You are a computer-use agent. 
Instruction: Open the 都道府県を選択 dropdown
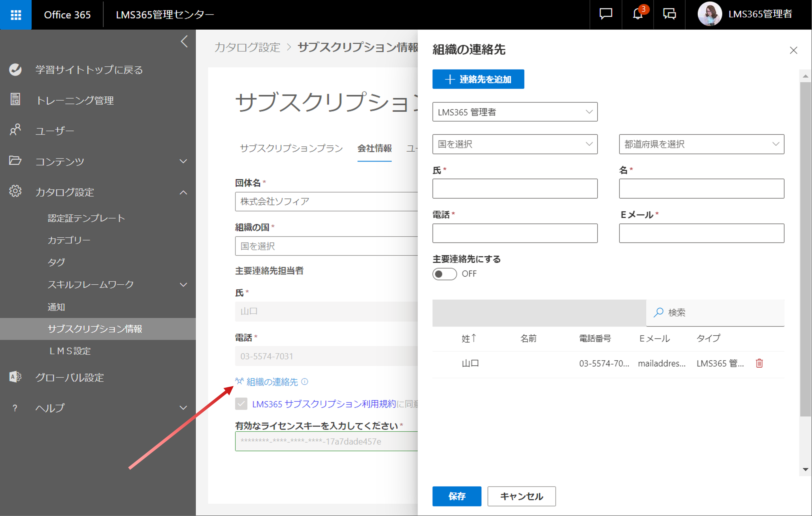pyautogui.click(x=701, y=144)
